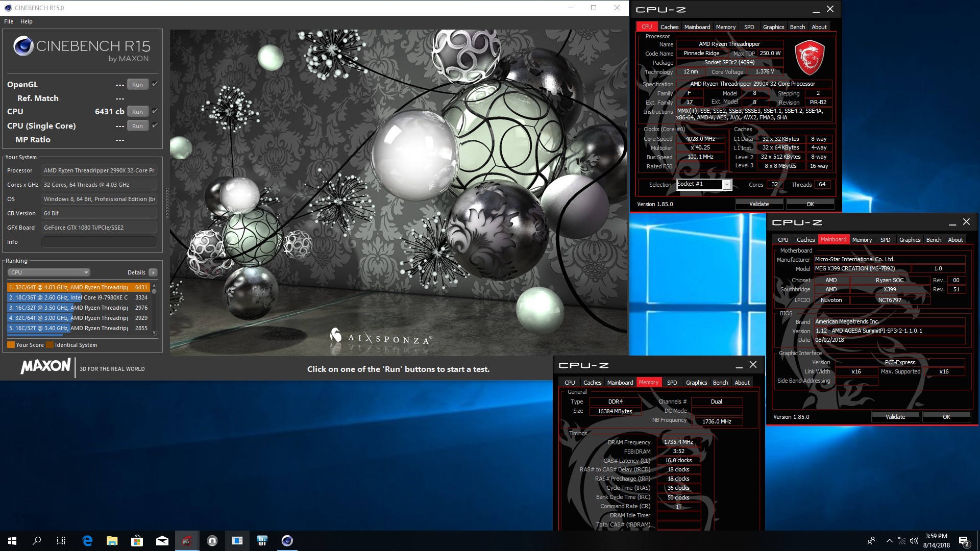The width and height of the screenshot is (980, 551).
Task: Select the top ranking entry scoring 6431
Action: 78,287
